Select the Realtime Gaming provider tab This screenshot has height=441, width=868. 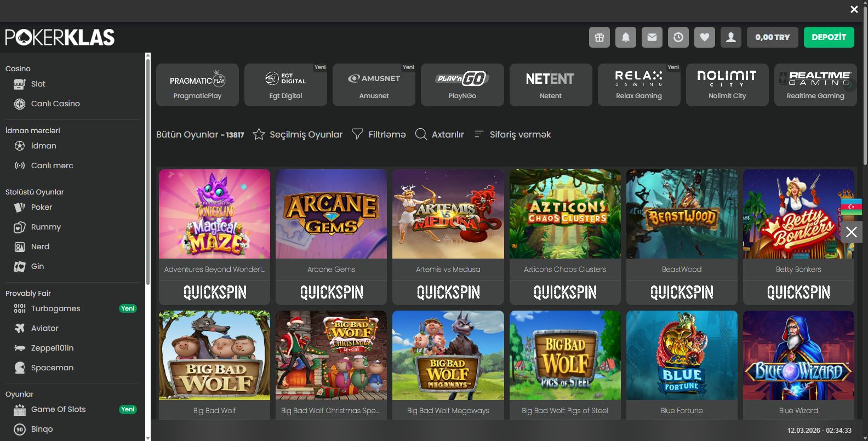815,85
